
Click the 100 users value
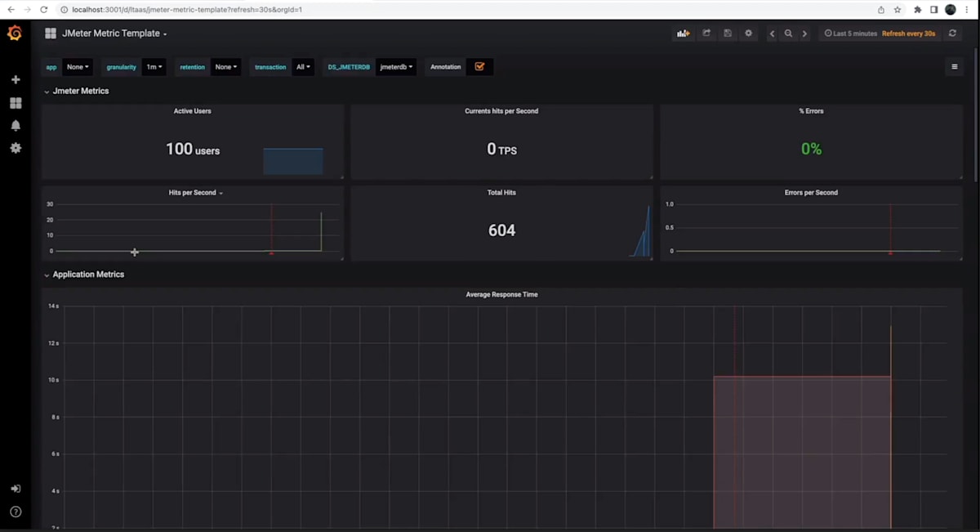pos(193,149)
